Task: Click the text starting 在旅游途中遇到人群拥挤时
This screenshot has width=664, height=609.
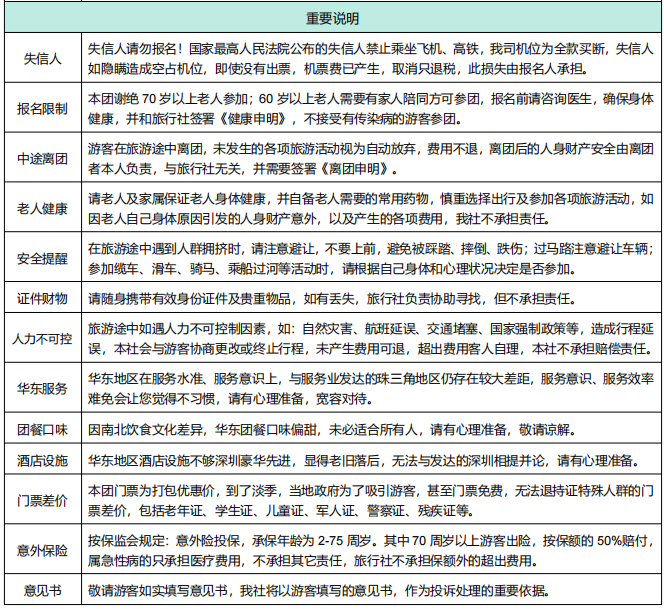Action: click(x=371, y=258)
